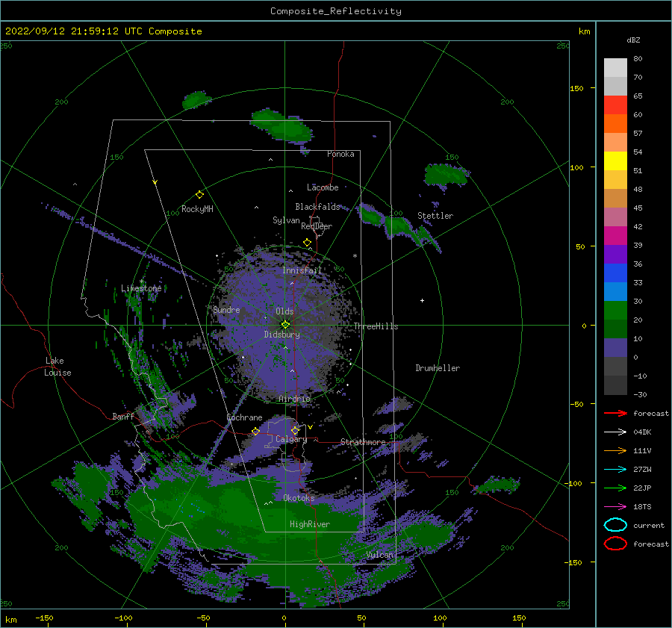Screen dimensions: 672x628
Task: Click the Ponoka label
Action: 340,154
